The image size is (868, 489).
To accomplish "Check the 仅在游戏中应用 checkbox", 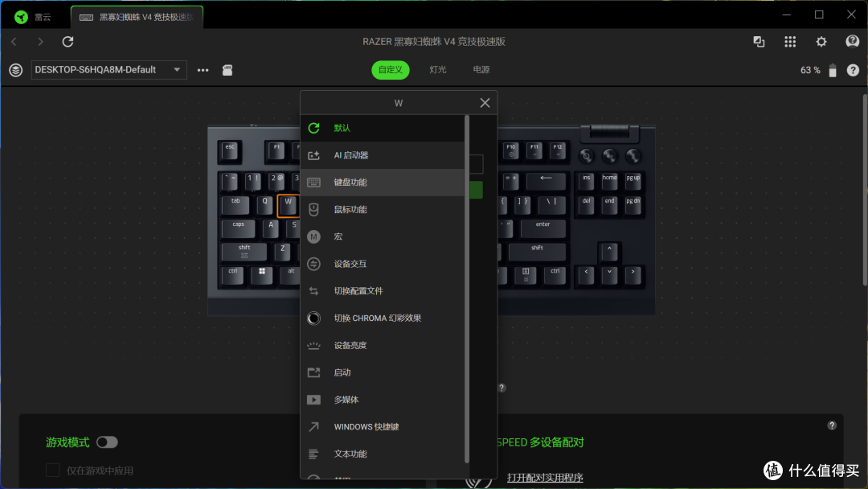I will tap(52, 471).
